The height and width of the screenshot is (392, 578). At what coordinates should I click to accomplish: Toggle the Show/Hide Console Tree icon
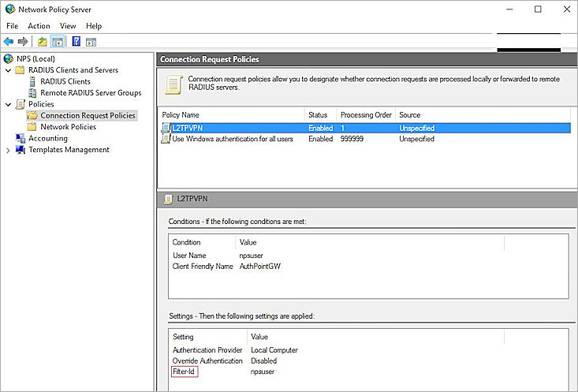pos(58,42)
